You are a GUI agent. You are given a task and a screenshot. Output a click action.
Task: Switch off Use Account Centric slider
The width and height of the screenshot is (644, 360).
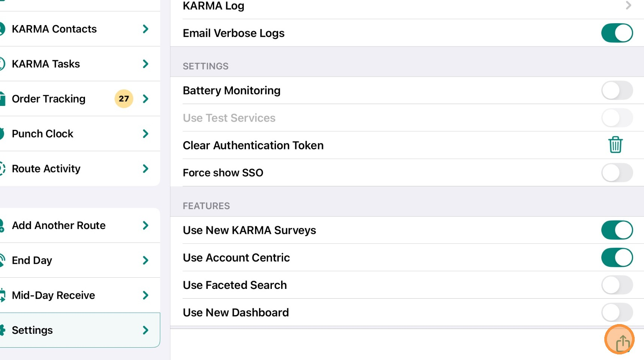[x=617, y=257]
